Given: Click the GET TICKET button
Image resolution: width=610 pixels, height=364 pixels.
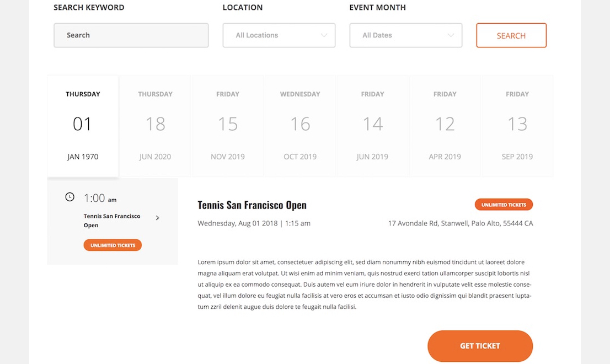Looking at the screenshot, I should click(480, 346).
